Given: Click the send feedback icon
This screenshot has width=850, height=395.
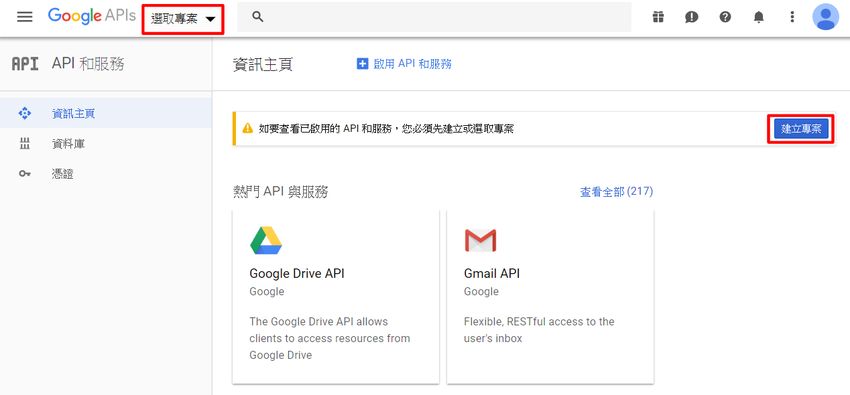Looking at the screenshot, I should [692, 17].
